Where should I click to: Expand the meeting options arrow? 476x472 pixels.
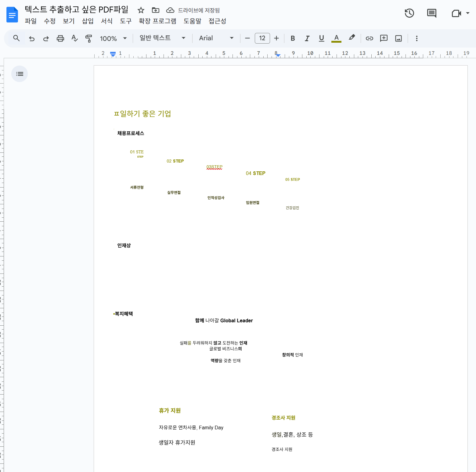pos(468,13)
